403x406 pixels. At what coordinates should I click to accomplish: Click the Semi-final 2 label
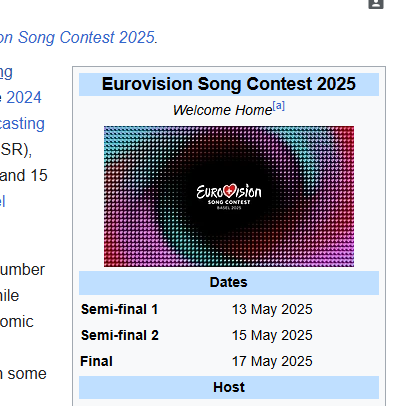(120, 335)
